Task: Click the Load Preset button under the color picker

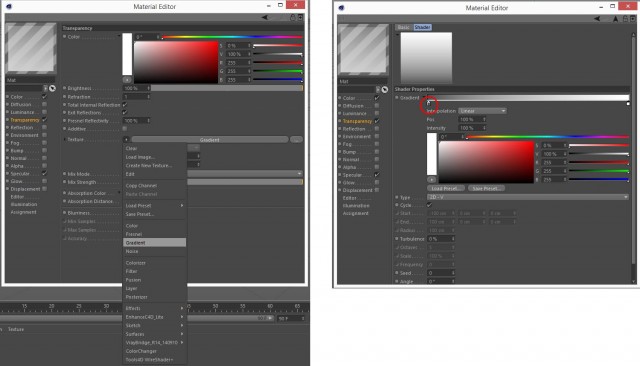Action: click(446, 189)
